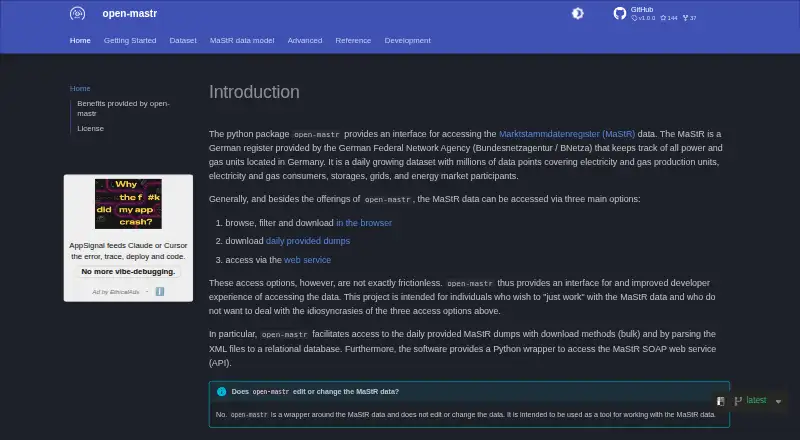Click the Introduction page heading
The image size is (800, 440).
click(x=254, y=92)
